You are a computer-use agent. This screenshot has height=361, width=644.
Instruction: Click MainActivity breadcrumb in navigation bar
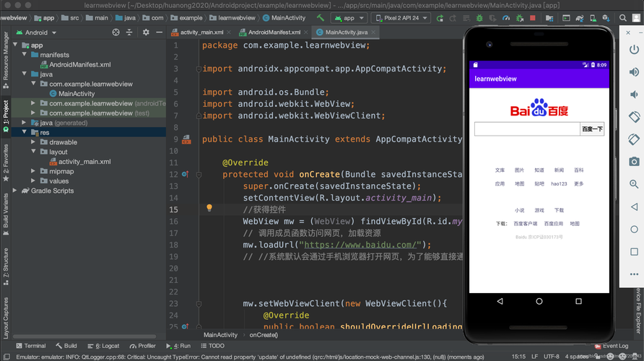(284, 18)
